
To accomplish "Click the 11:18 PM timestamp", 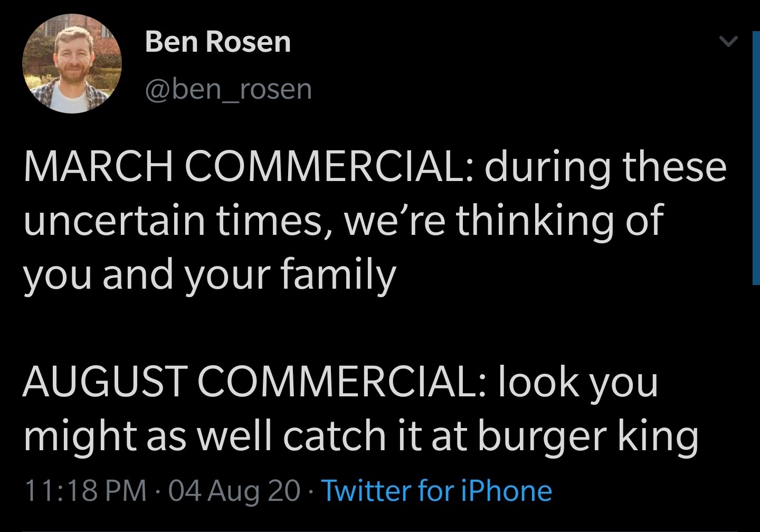I will (86, 490).
